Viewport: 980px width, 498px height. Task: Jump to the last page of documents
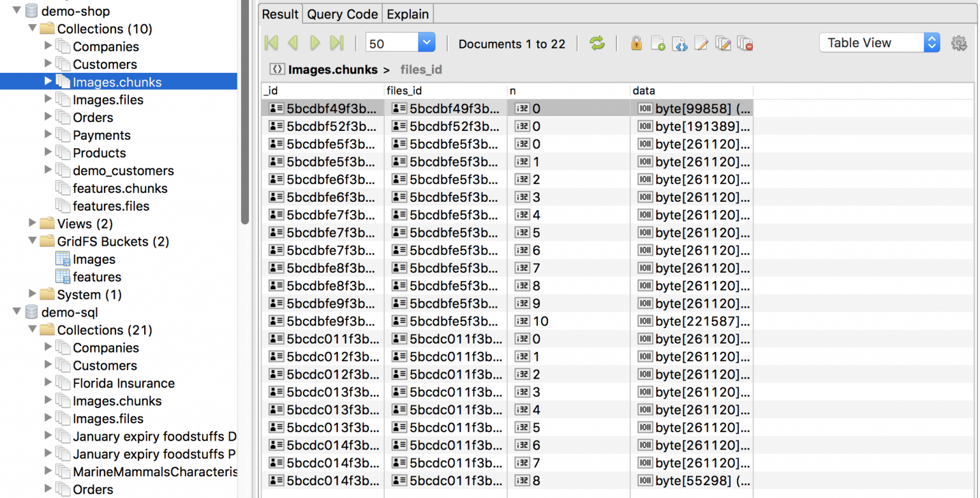[x=337, y=42]
